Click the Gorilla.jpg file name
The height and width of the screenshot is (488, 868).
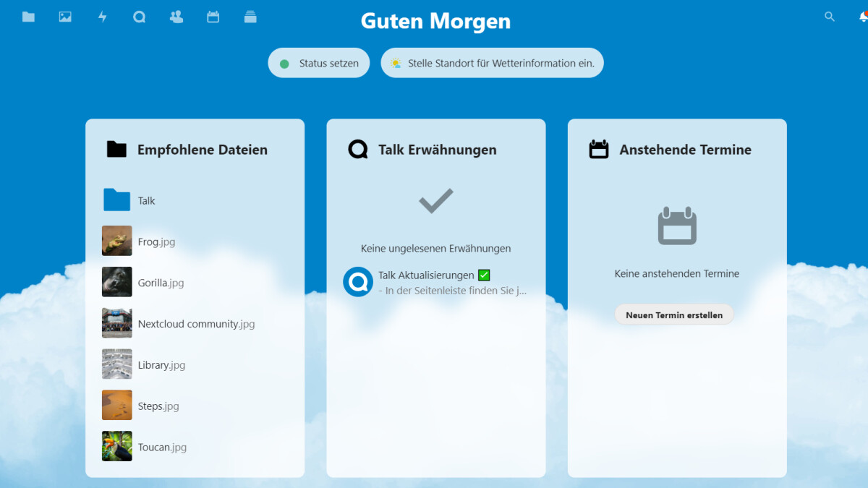pyautogui.click(x=161, y=283)
